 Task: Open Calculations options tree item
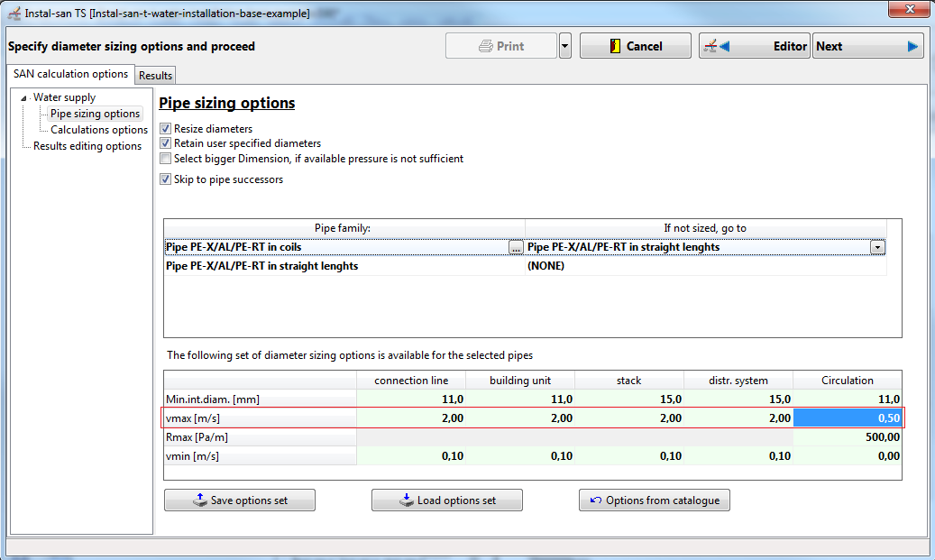[x=99, y=130]
